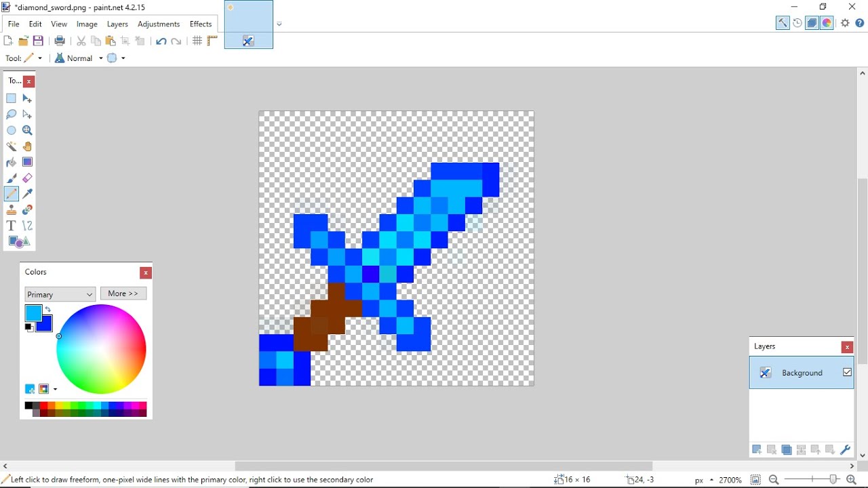Open the File menu
The height and width of the screenshot is (488, 868).
pyautogui.click(x=14, y=24)
